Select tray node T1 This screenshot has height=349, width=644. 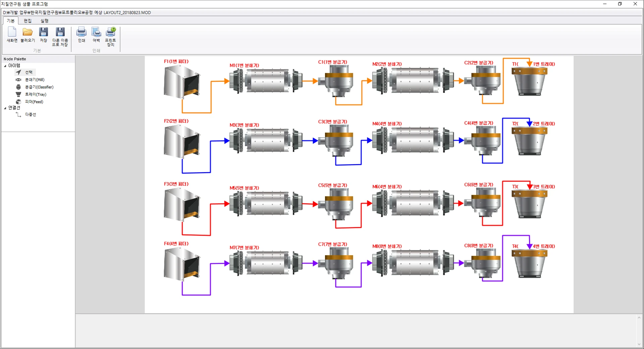[x=530, y=82]
